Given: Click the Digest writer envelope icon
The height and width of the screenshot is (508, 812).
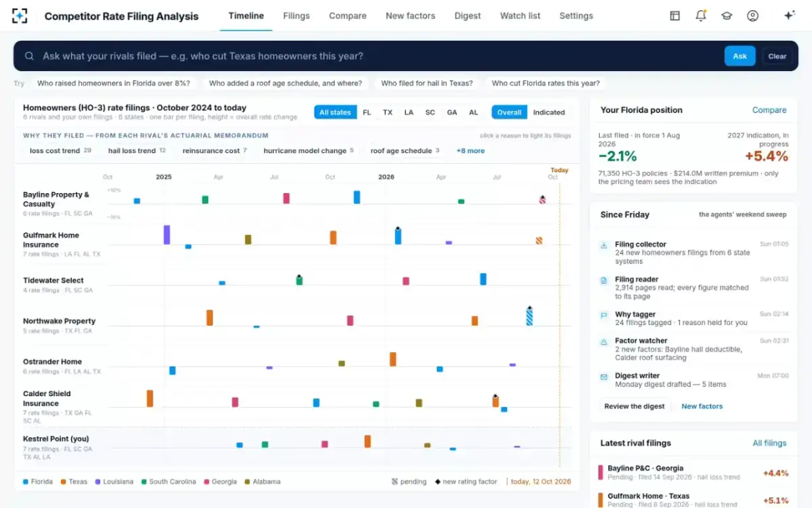Looking at the screenshot, I should pos(604,377).
